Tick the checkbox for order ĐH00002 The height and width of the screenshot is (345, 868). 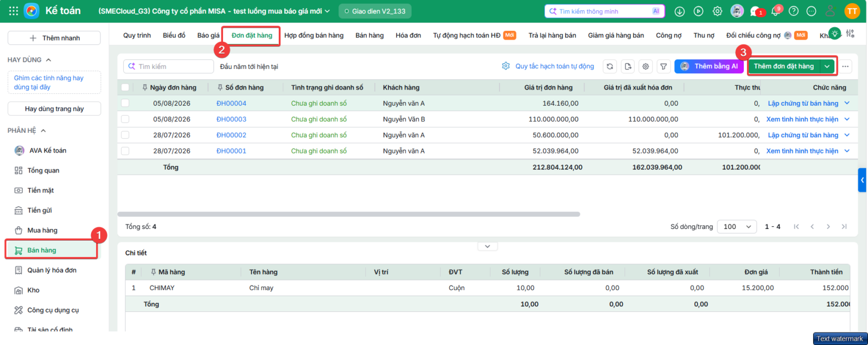[x=125, y=135]
